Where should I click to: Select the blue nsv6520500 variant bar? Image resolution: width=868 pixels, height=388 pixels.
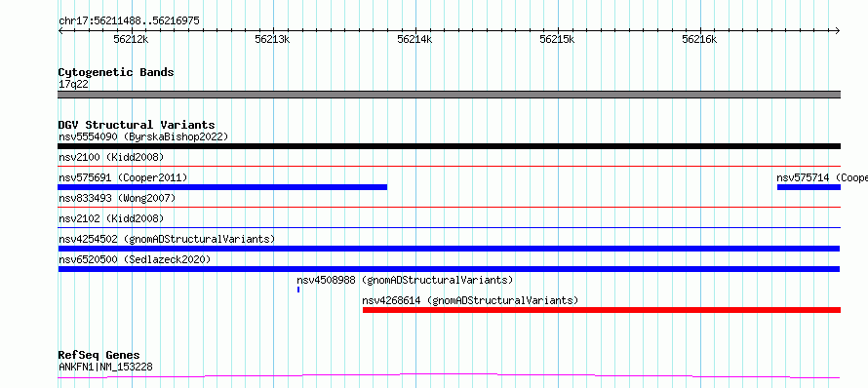coord(449,269)
